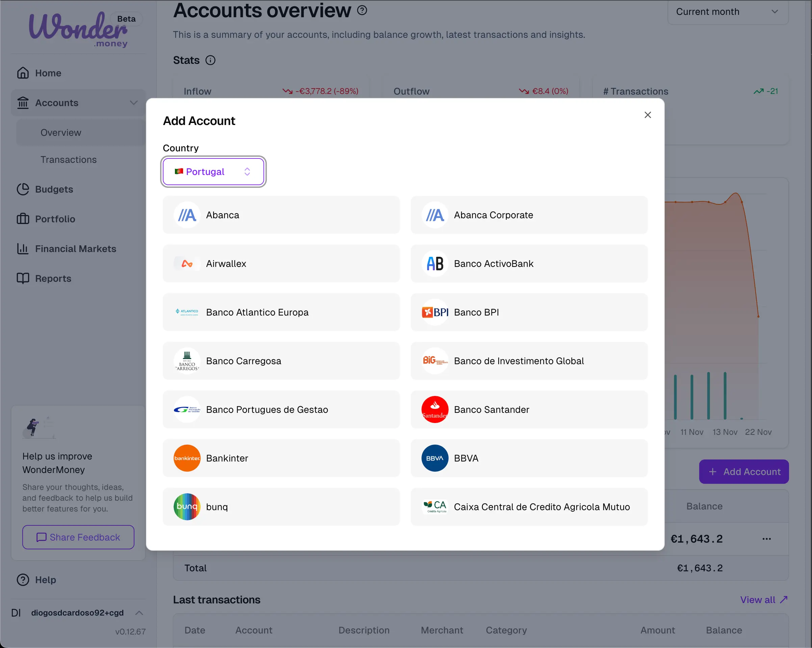The width and height of the screenshot is (812, 648).
Task: Open the Portugal country dropdown
Action: coord(213,172)
